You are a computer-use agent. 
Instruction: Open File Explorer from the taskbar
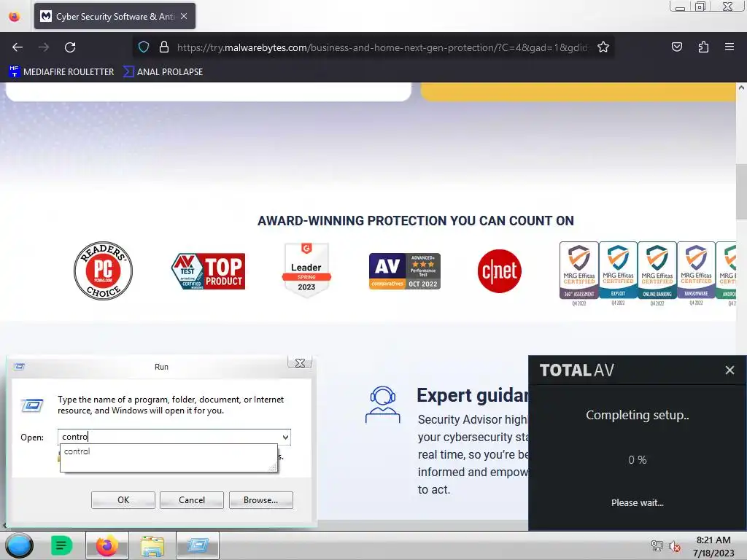[152, 545]
